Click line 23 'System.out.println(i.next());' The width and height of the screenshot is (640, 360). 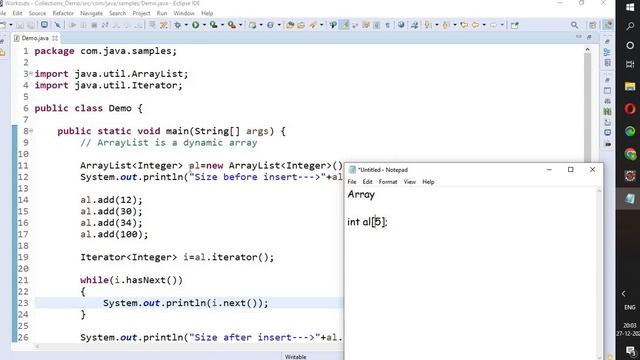point(186,303)
